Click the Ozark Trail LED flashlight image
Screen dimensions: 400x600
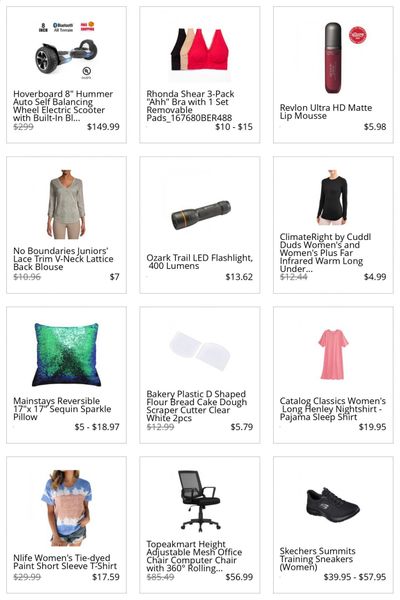pos(201,215)
